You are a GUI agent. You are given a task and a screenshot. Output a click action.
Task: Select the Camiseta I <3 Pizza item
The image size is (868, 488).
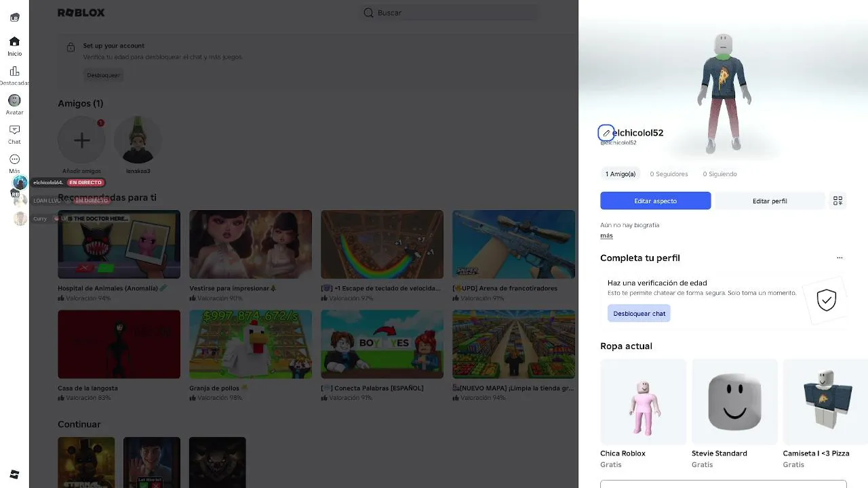point(825,402)
